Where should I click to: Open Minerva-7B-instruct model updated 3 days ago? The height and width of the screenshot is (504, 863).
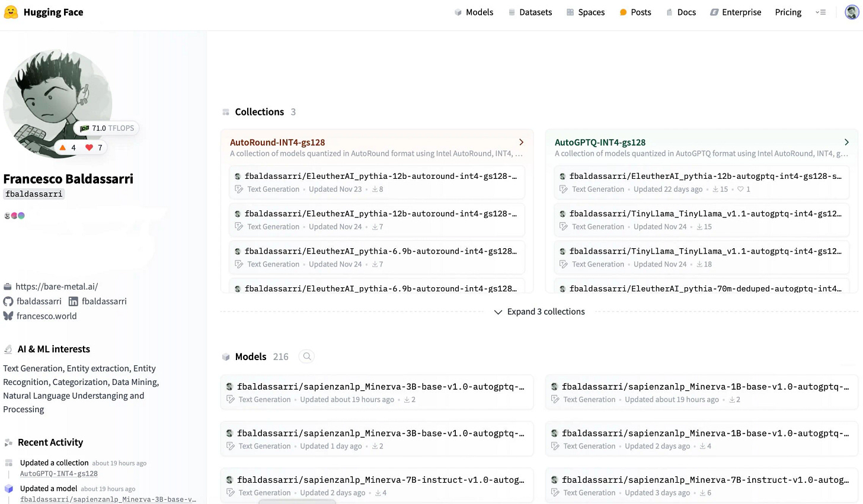[x=702, y=486]
